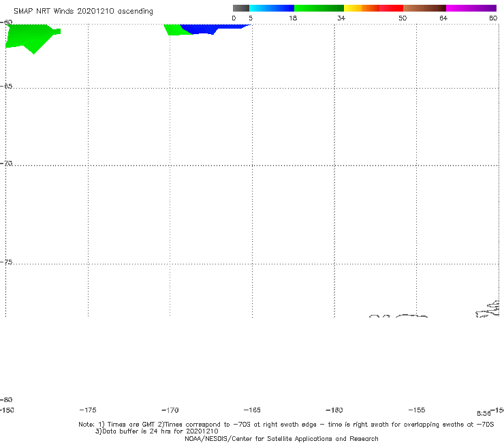
Task: Click the 'Note: 1) Times are GMT' line
Action: click(286, 425)
